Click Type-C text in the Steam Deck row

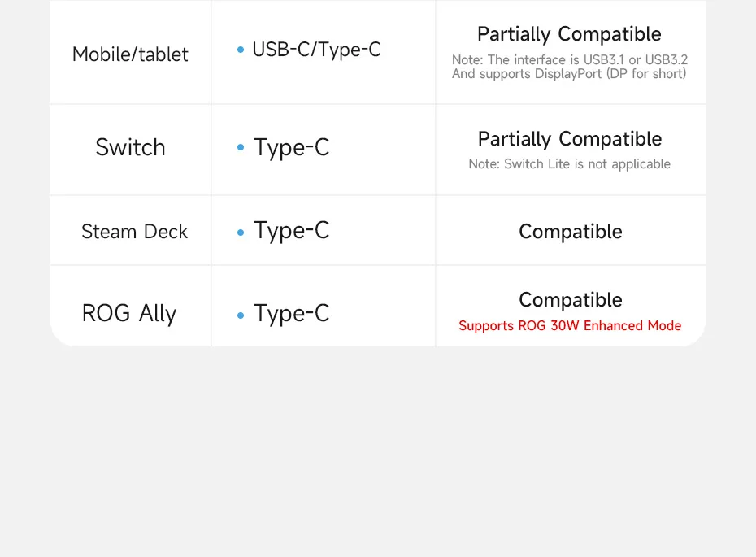292,231
